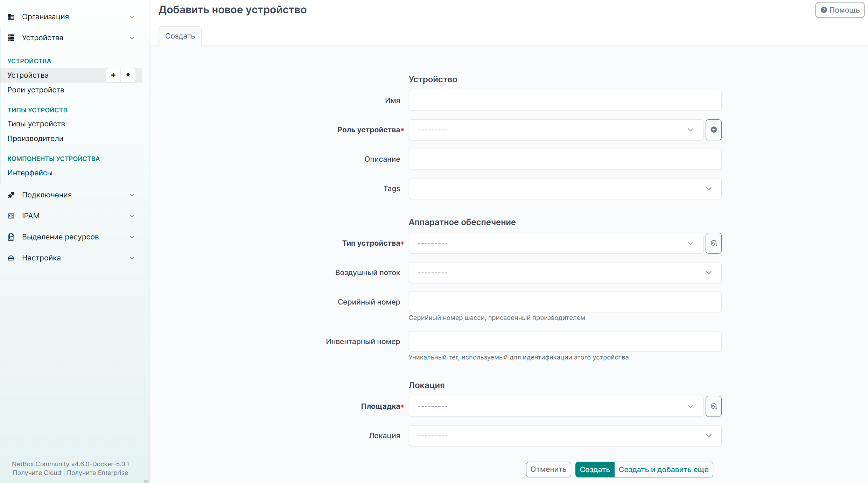Expand the Воздушный поток dropdown

coord(565,273)
